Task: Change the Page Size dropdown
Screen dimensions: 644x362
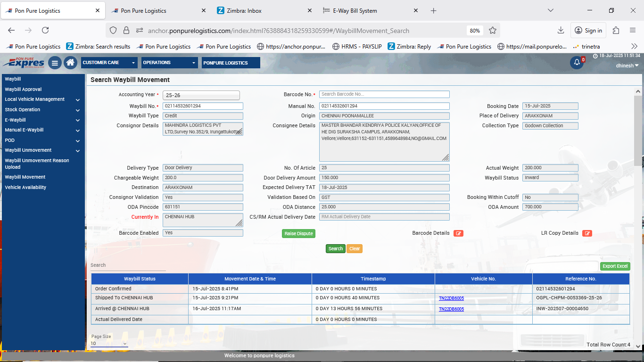Action: (109, 344)
